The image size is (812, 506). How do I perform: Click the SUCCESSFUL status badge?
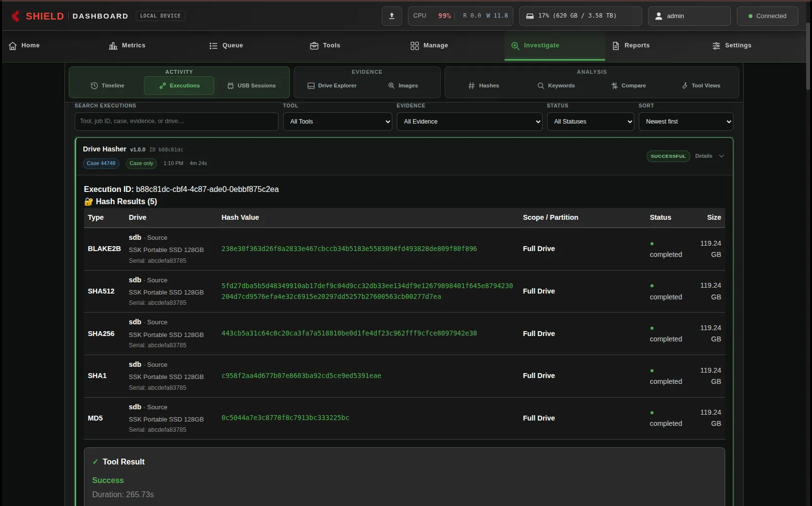pos(668,156)
